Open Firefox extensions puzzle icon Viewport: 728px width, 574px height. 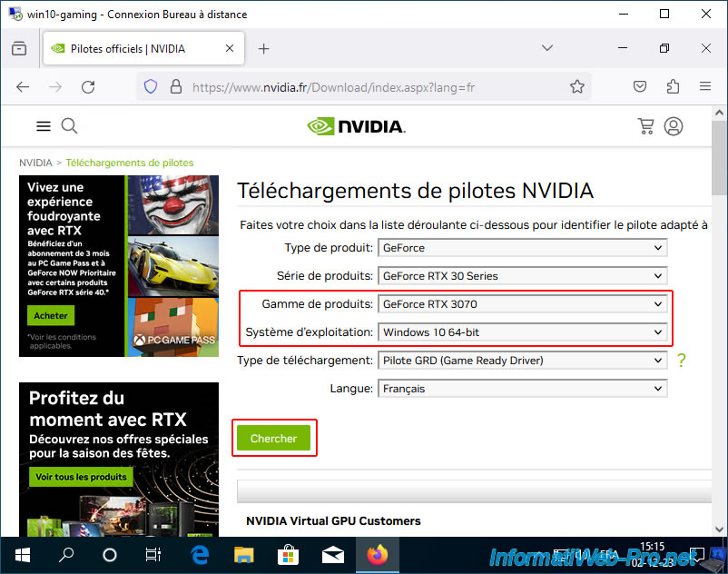click(x=673, y=86)
